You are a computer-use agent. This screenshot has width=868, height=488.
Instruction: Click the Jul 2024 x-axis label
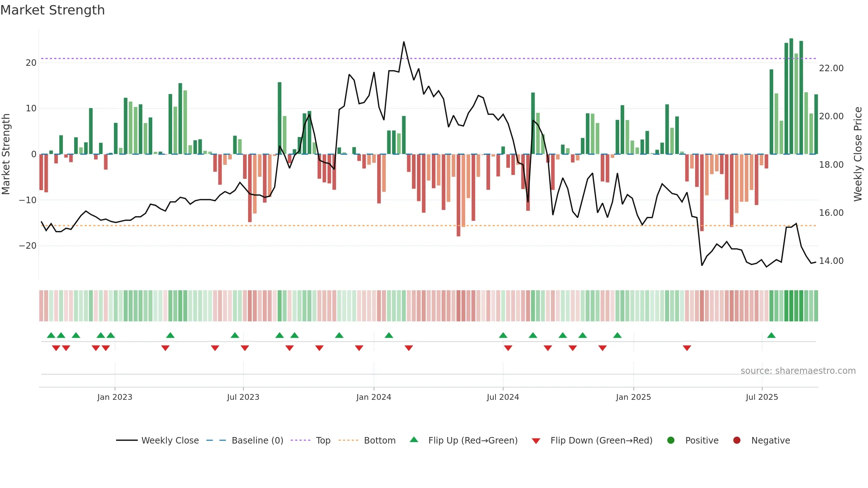click(503, 397)
